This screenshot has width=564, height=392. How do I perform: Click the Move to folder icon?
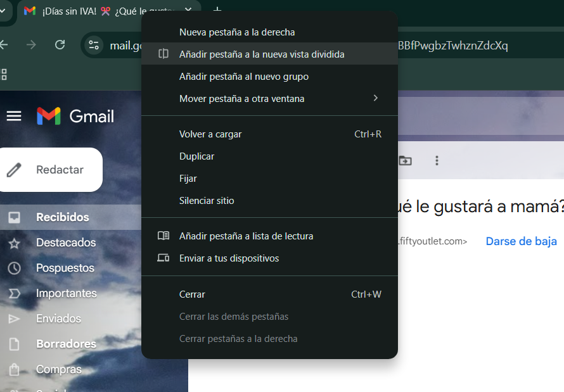coord(405,161)
